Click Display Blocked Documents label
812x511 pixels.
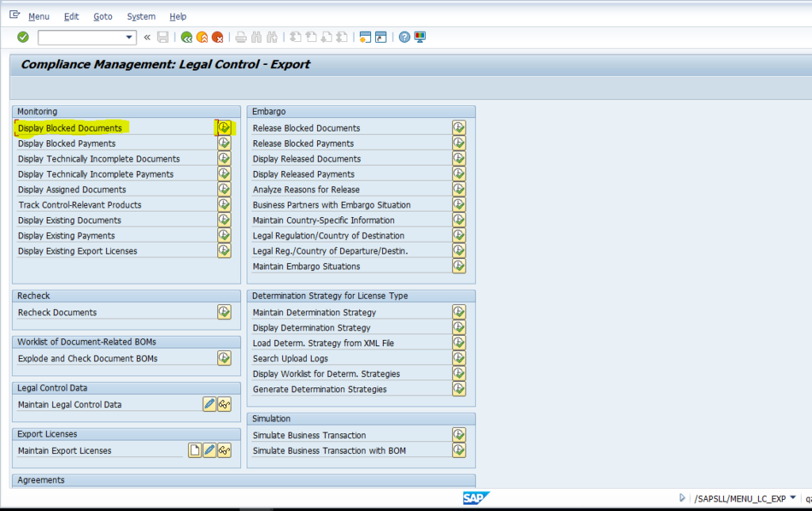coord(70,128)
